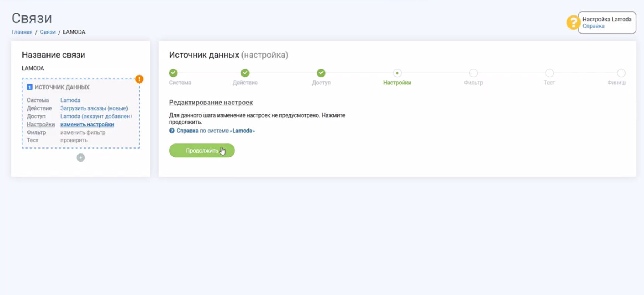The image size is (644, 295).
Task: Click the Тест row label in sidebar
Action: pyautogui.click(x=32, y=140)
